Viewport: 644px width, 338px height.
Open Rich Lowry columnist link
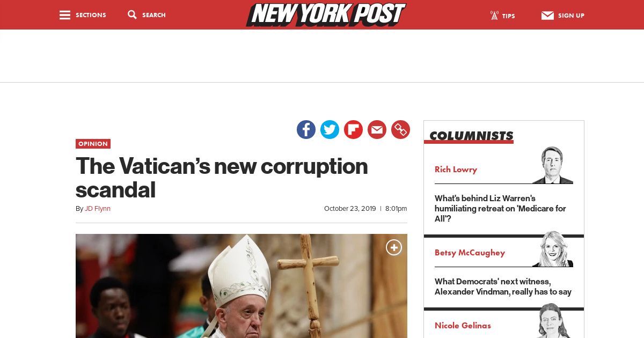[x=456, y=170]
